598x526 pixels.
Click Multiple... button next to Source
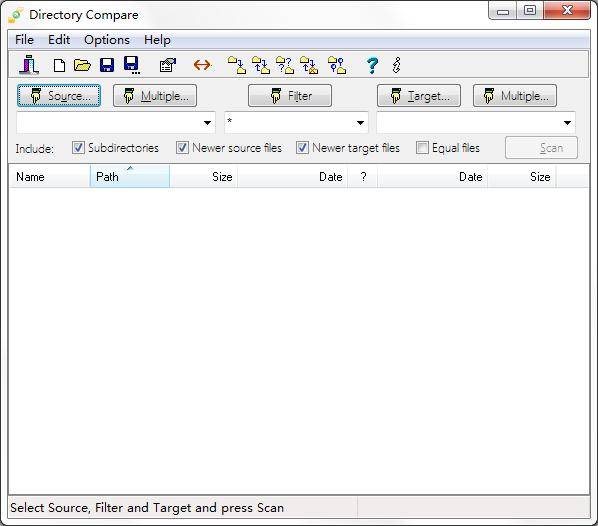click(x=155, y=96)
